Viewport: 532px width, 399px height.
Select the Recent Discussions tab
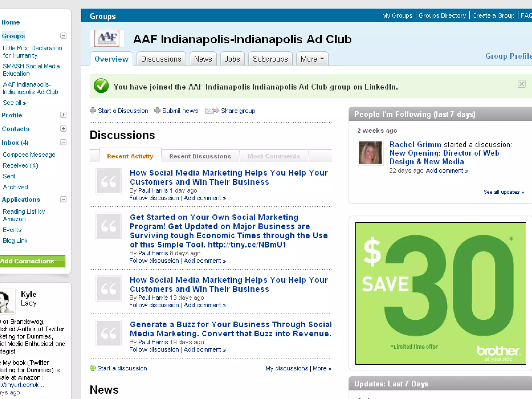tap(200, 156)
